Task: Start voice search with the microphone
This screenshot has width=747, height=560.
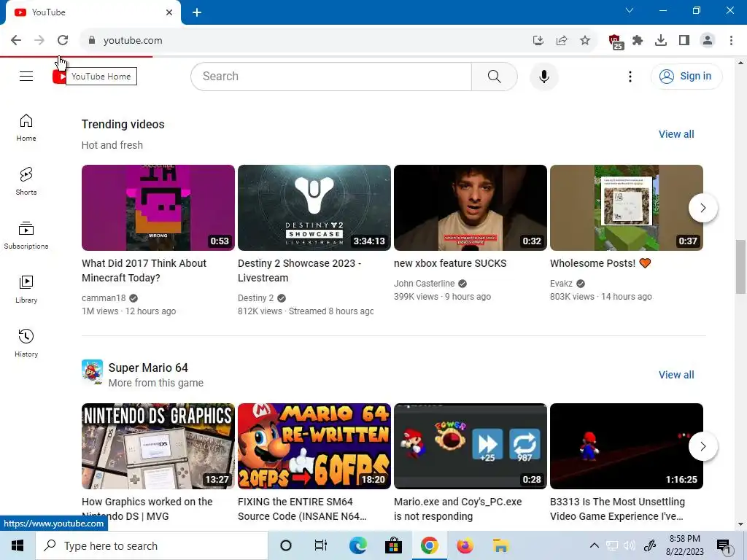Action: pyautogui.click(x=543, y=76)
